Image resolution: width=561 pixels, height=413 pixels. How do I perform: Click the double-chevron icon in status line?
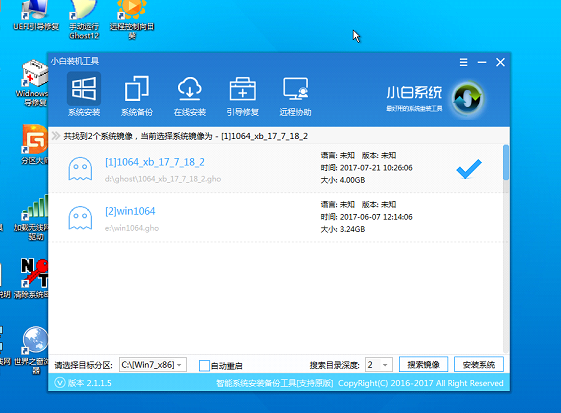56,136
